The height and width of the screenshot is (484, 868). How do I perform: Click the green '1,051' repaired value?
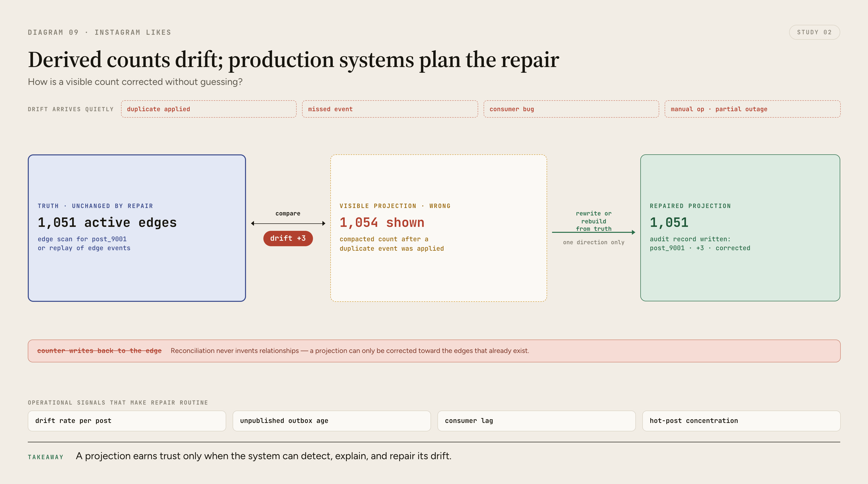point(669,223)
